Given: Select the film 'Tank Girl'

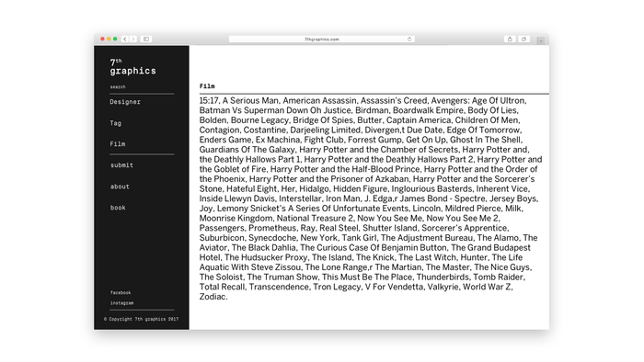Looking at the screenshot, I should tap(359, 238).
